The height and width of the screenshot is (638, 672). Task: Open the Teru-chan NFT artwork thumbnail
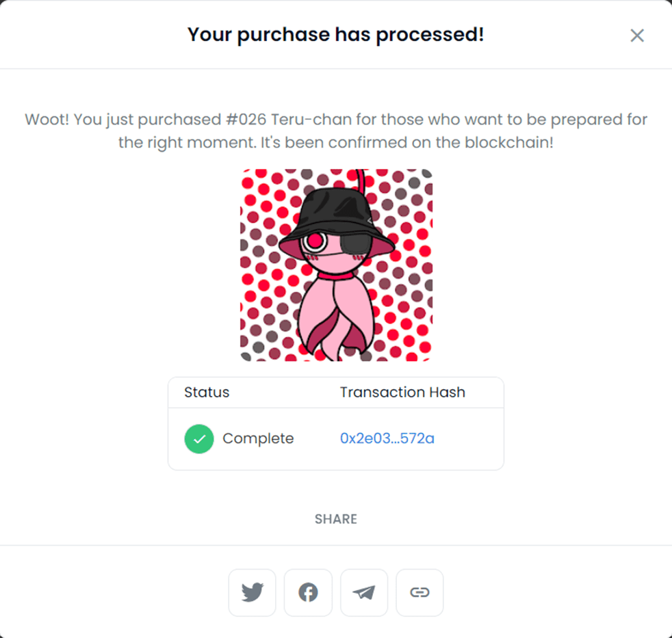(x=336, y=265)
